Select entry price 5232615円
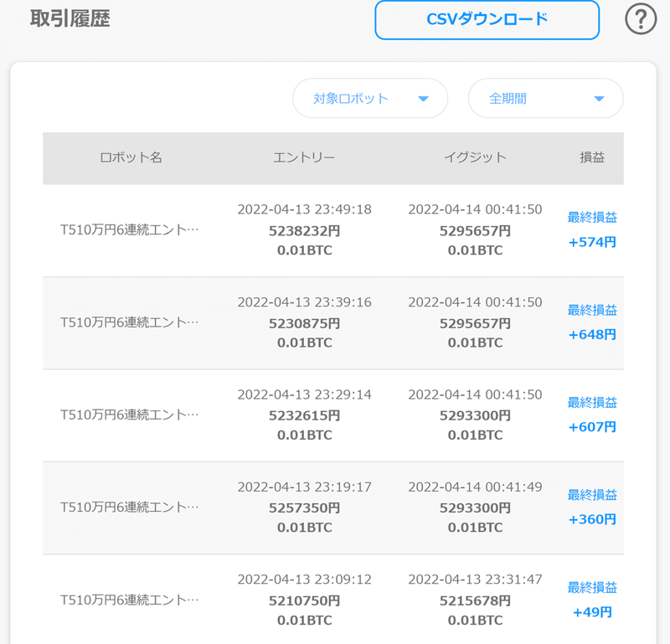This screenshot has height=644, width=670. click(x=304, y=415)
